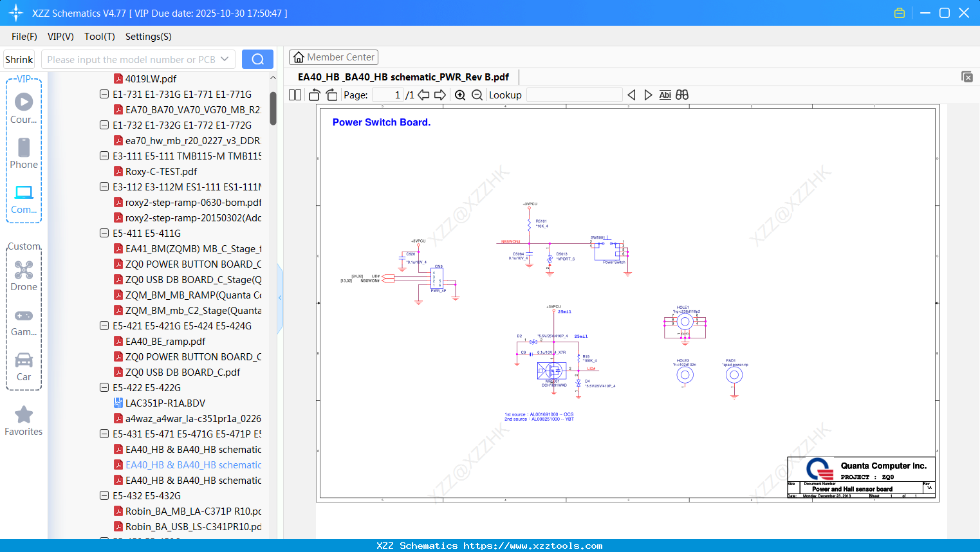
Task: Collapse the E1-731 E1-731G tree node
Action: point(104,94)
